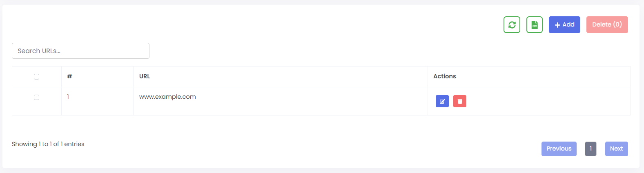Select page 1 in pagination
The image size is (644, 173).
tap(591, 149)
